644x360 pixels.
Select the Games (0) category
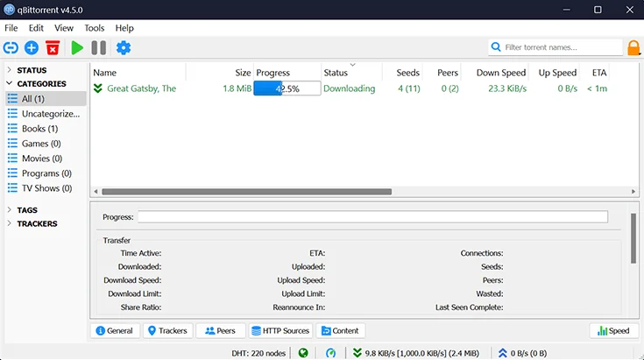[x=46, y=144]
